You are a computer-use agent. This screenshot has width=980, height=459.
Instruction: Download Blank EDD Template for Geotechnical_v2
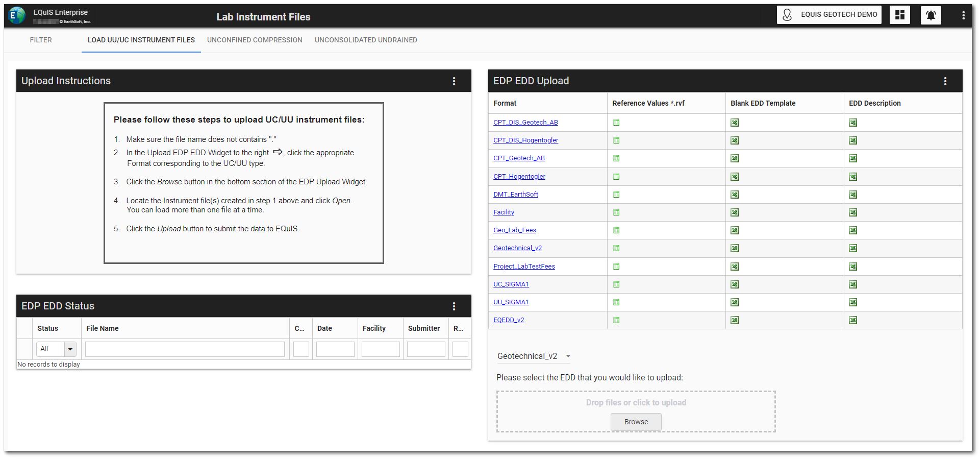pos(735,249)
